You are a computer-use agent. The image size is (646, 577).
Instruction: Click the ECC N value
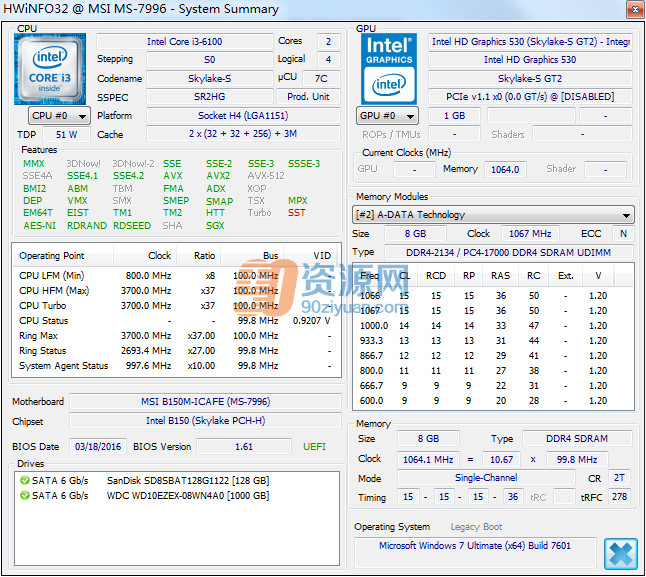click(x=623, y=234)
